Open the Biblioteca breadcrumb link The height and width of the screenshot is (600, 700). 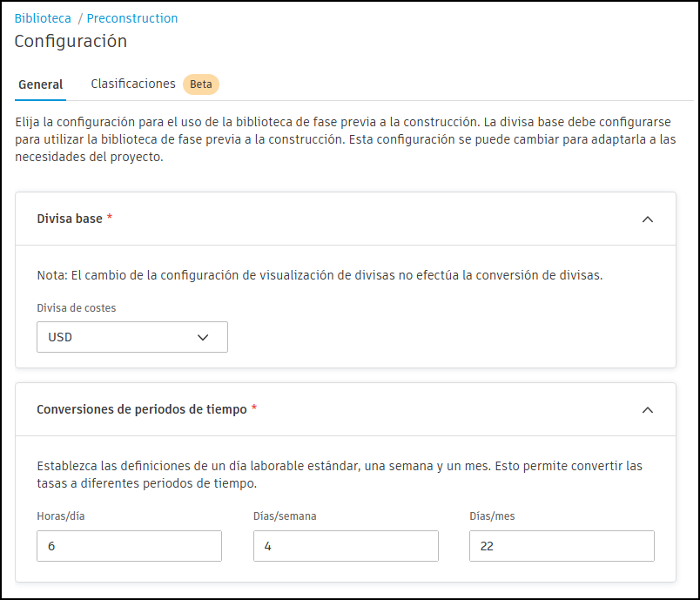point(43,18)
